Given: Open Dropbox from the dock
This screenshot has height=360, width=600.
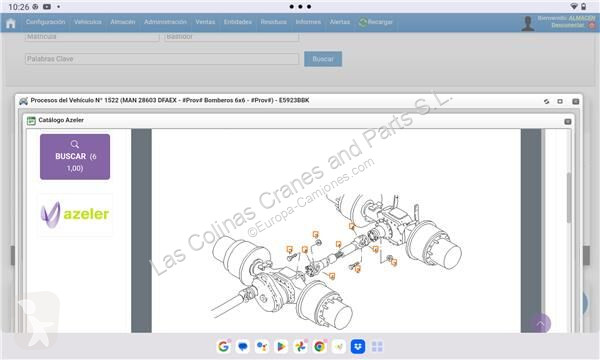Looking at the screenshot, I should pyautogui.click(x=358, y=347).
